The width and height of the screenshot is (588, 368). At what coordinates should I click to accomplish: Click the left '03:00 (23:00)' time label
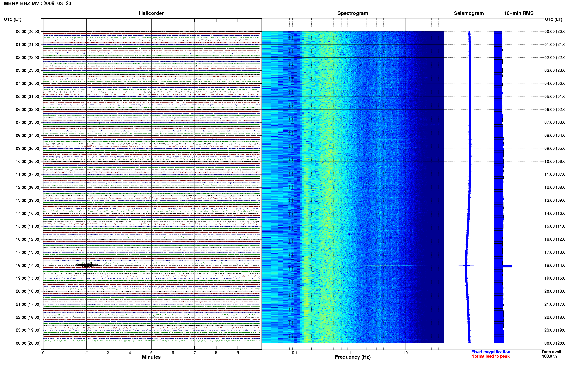28,70
